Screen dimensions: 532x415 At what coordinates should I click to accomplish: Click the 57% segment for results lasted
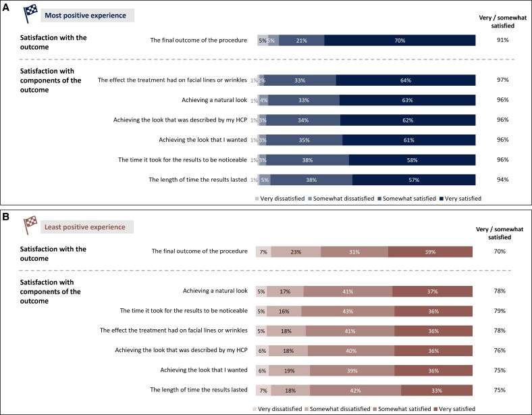click(x=414, y=180)
